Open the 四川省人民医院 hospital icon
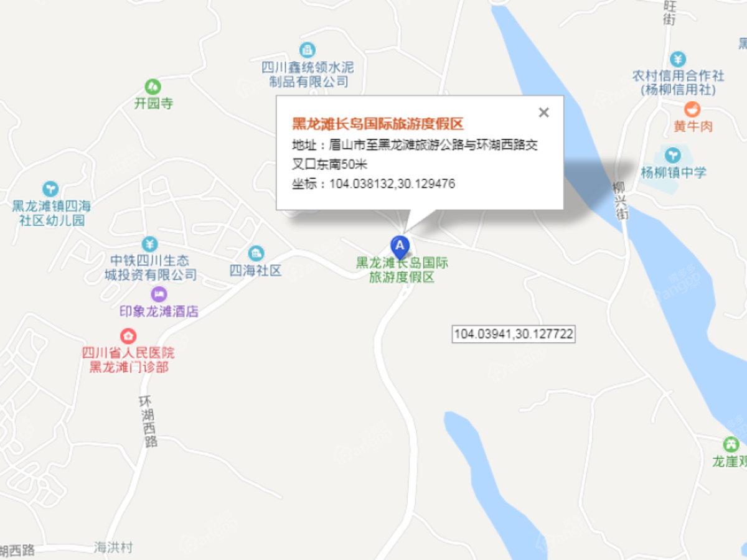 click(x=128, y=336)
